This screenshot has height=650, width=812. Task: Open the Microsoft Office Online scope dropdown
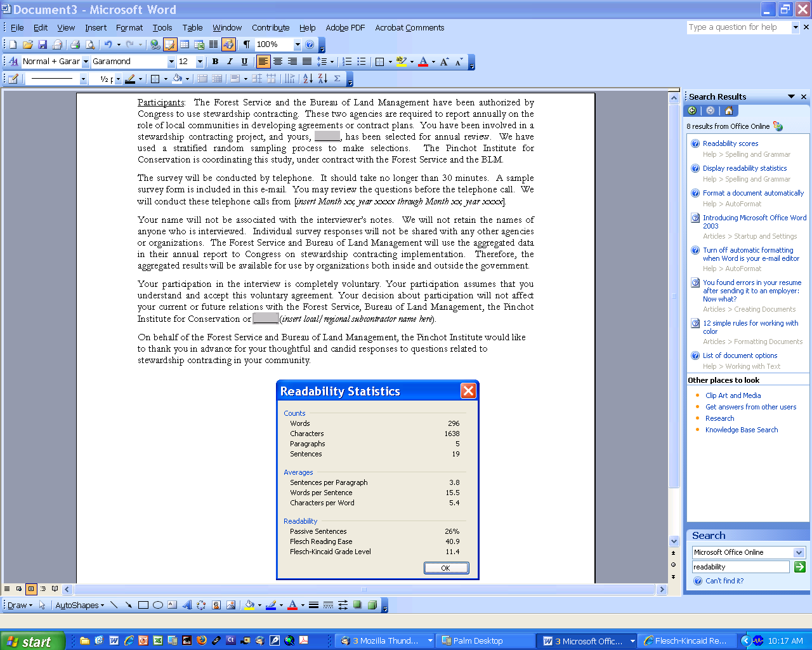[799, 552]
